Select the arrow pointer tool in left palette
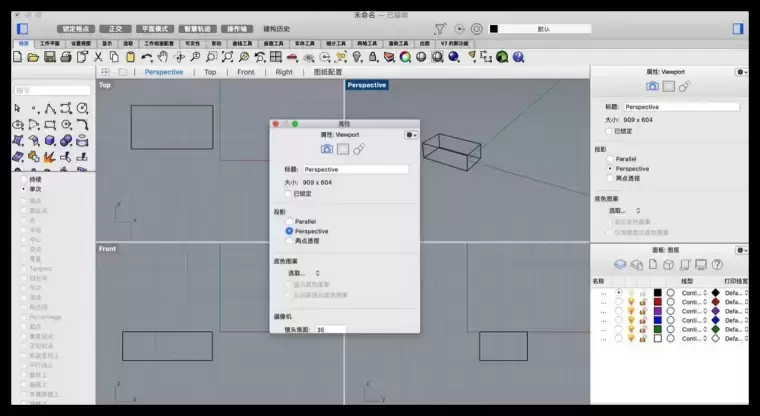 click(x=17, y=108)
